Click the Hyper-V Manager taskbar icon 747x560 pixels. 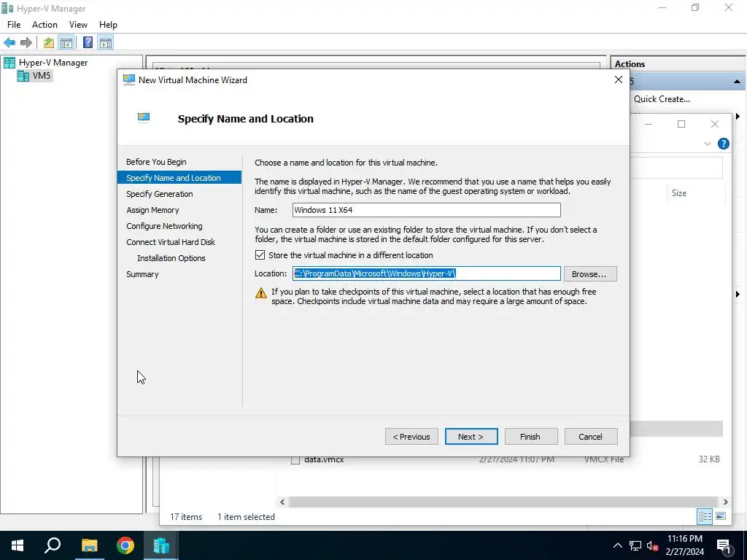[x=161, y=545]
